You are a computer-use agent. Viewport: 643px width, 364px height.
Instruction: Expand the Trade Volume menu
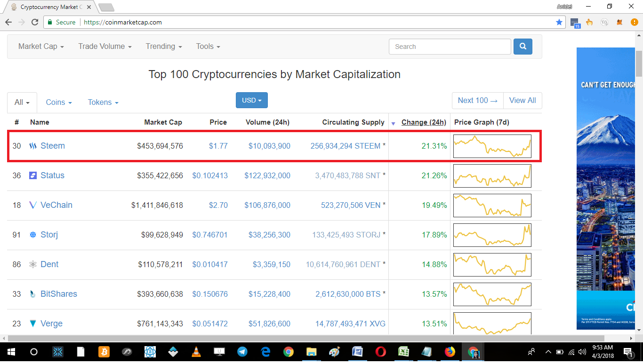[104, 46]
